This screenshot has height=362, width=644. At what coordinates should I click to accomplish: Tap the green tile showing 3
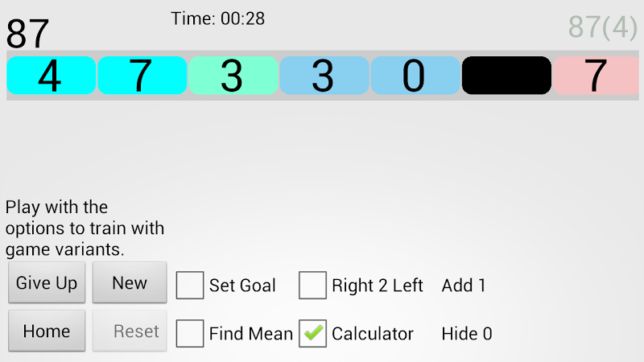[x=233, y=76]
